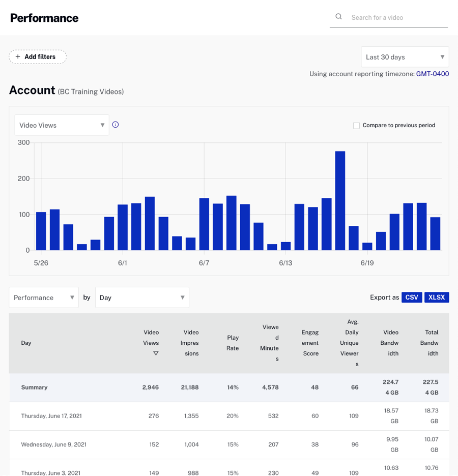The height and width of the screenshot is (476, 458).
Task: Click the plus icon in Add filters
Action: (x=18, y=57)
